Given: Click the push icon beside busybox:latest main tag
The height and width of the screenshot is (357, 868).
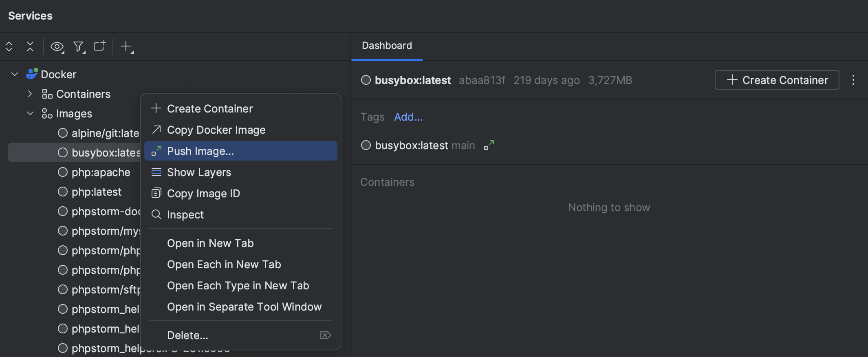Looking at the screenshot, I should click(489, 145).
